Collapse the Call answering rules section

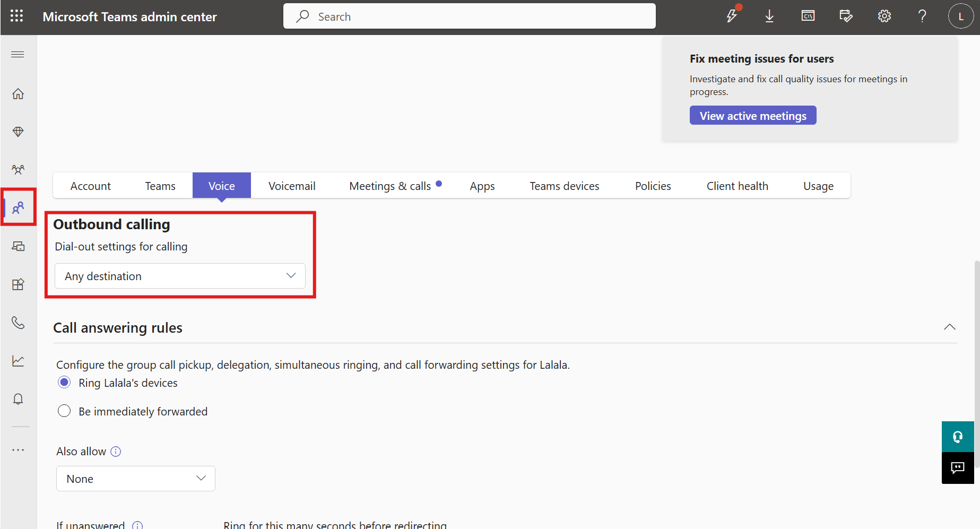(x=950, y=327)
